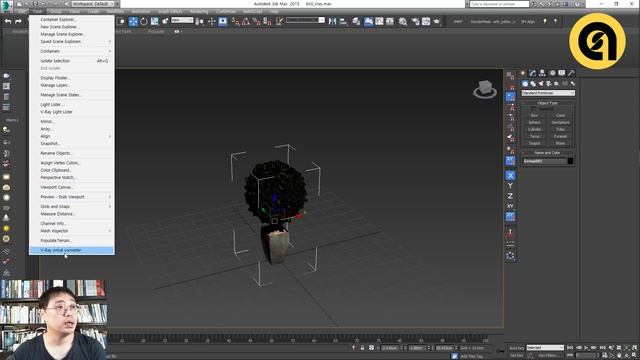The width and height of the screenshot is (640, 360).
Task: Open Mirror entry in Tools menu
Action: click(x=71, y=122)
